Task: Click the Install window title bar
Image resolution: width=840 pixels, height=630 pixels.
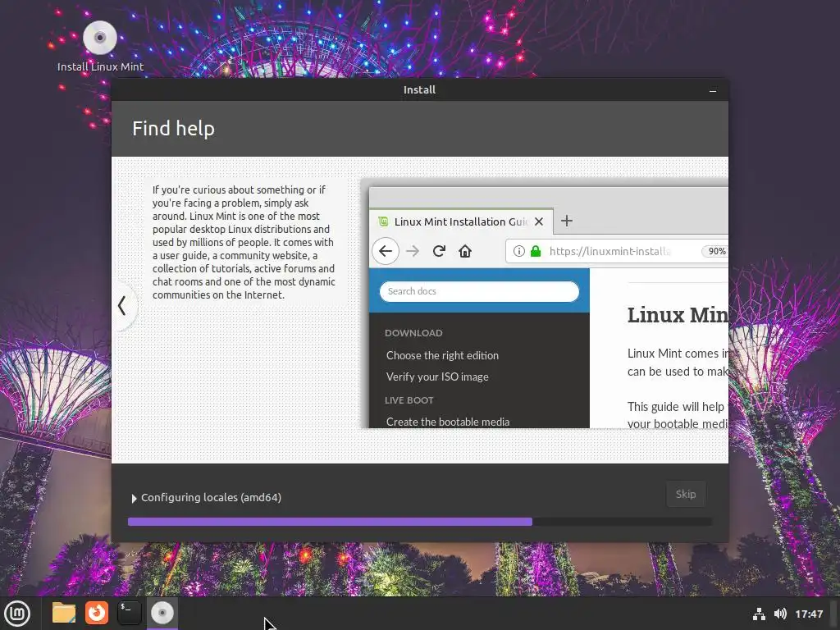Action: [x=419, y=90]
